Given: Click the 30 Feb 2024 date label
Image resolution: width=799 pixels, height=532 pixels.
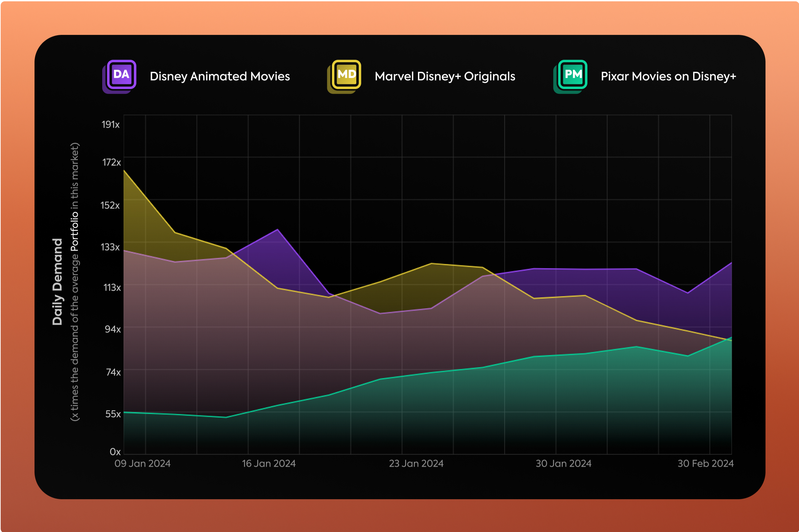Looking at the screenshot, I should [706, 463].
